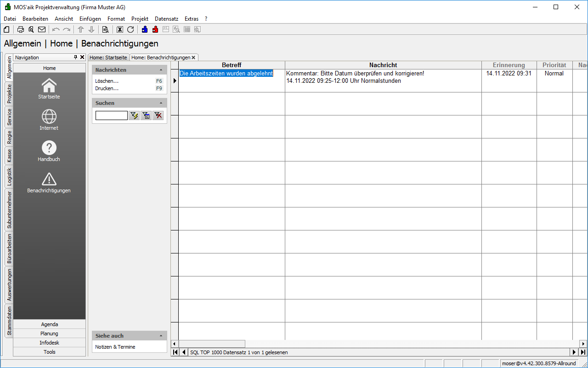Click the new document toolbar icon
The height and width of the screenshot is (368, 588).
[6, 29]
